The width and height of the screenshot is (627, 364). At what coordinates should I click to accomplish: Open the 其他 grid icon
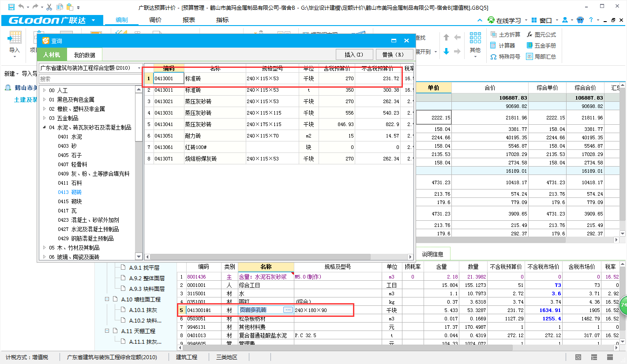475,38
